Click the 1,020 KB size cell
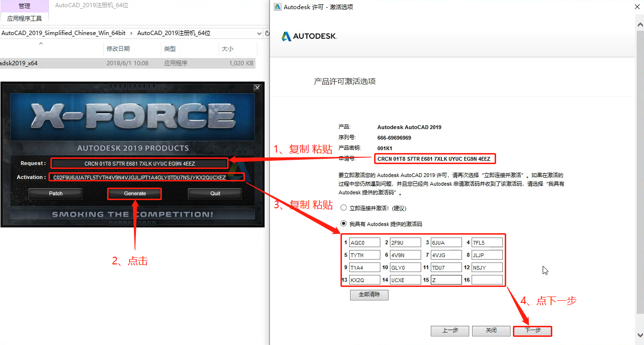 pos(241,63)
